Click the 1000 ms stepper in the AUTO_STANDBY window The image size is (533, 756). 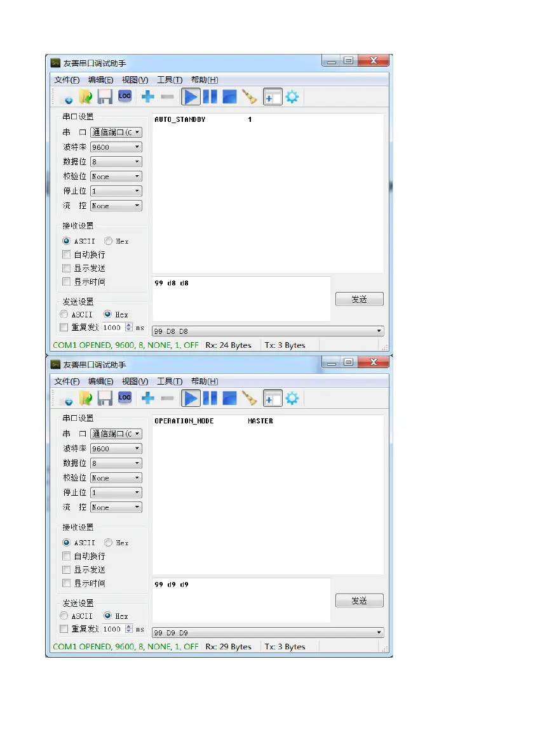tap(129, 328)
